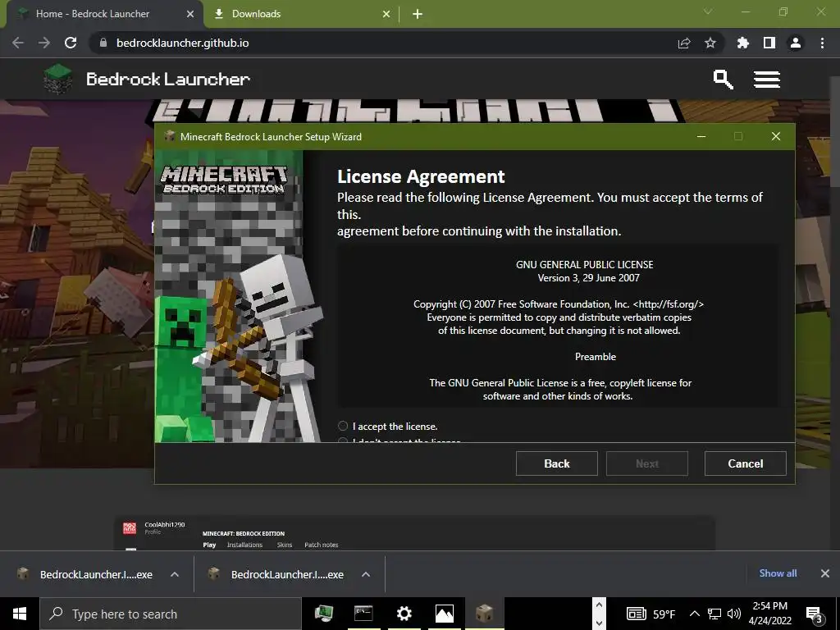Open the Settings gear in the taskbar
Viewport: 840px width, 630px height.
pos(404,614)
